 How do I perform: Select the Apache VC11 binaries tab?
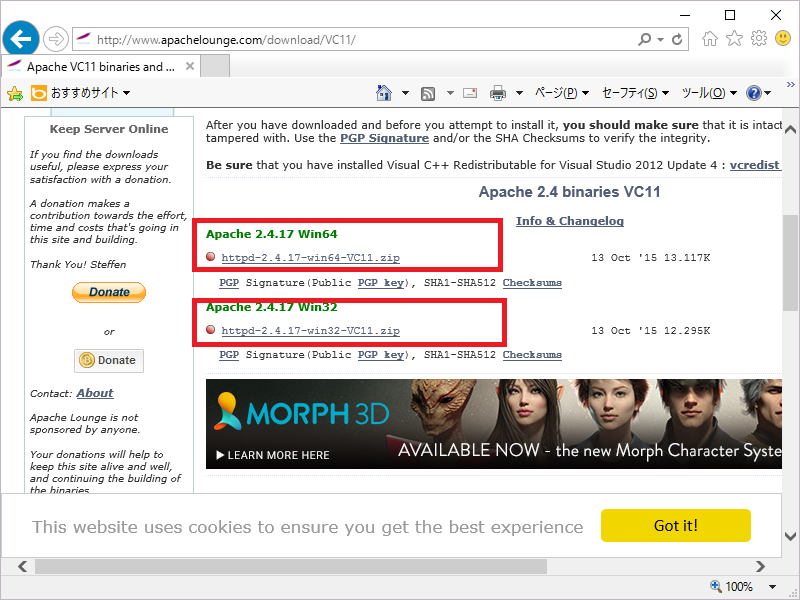tap(101, 66)
